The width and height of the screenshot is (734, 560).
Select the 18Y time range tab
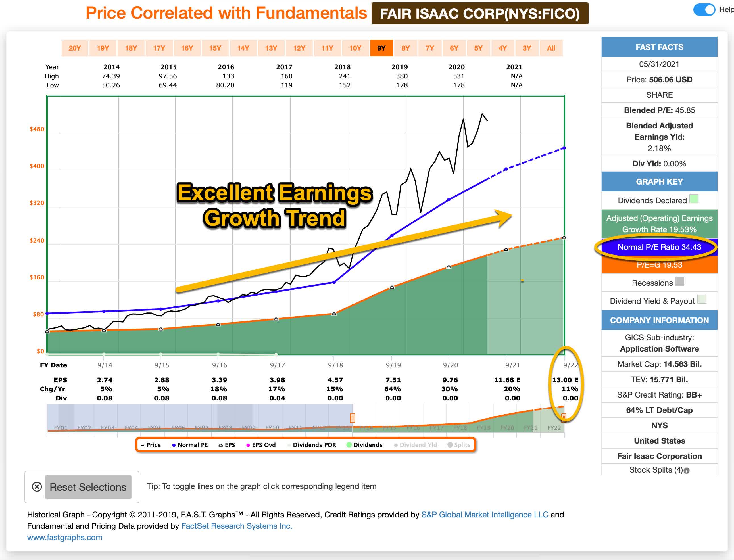131,48
